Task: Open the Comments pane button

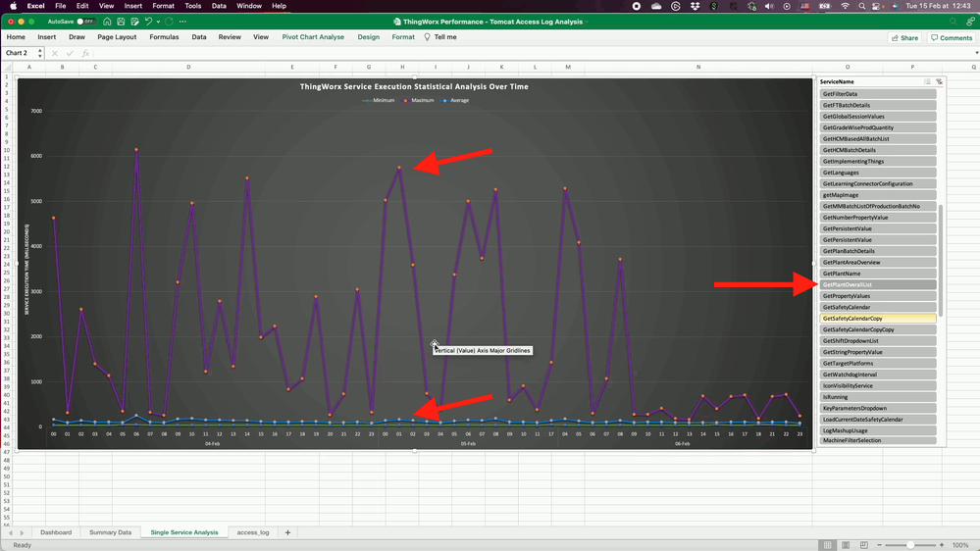Action: [952, 37]
